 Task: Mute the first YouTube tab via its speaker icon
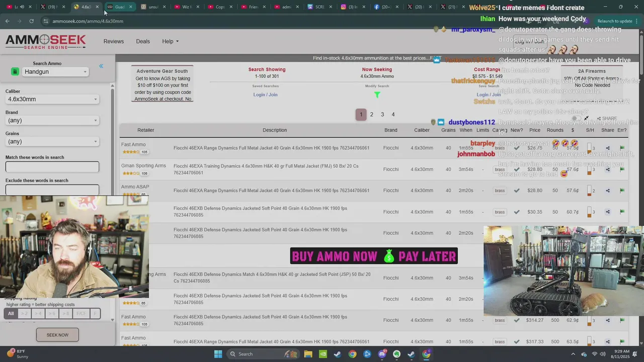tap(22, 7)
